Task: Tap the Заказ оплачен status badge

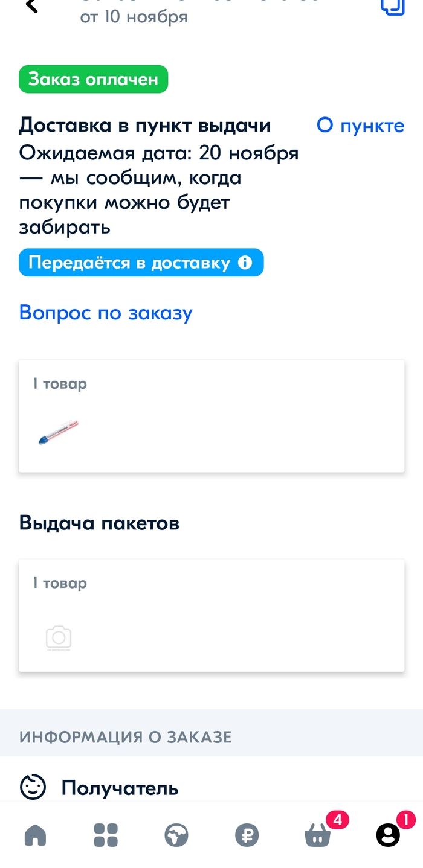Action: pyautogui.click(x=93, y=78)
